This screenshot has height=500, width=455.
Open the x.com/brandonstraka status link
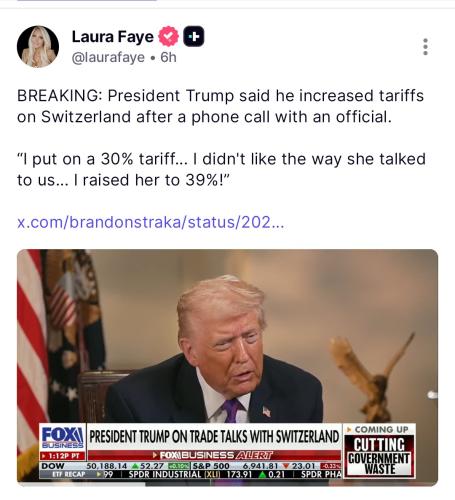point(151,222)
